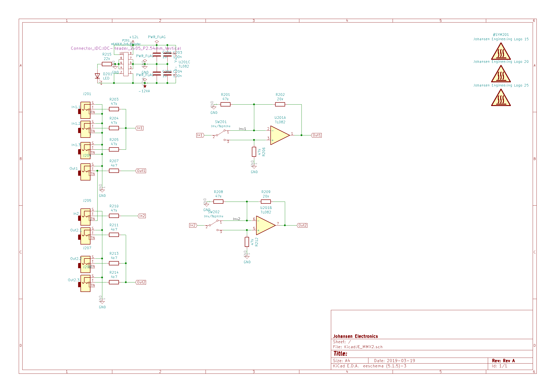The width and height of the screenshot is (555, 392).
Task: Click the D201 LED symbol
Action: coord(97,76)
